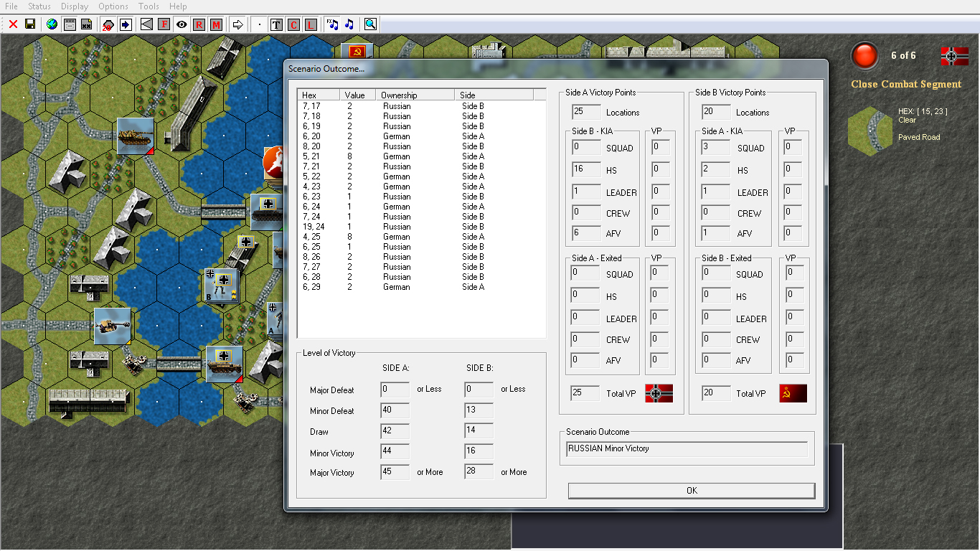Screen dimensions: 980x551
Task: Click the gray left-pointing triangle toolbar icon
Action: tap(147, 24)
